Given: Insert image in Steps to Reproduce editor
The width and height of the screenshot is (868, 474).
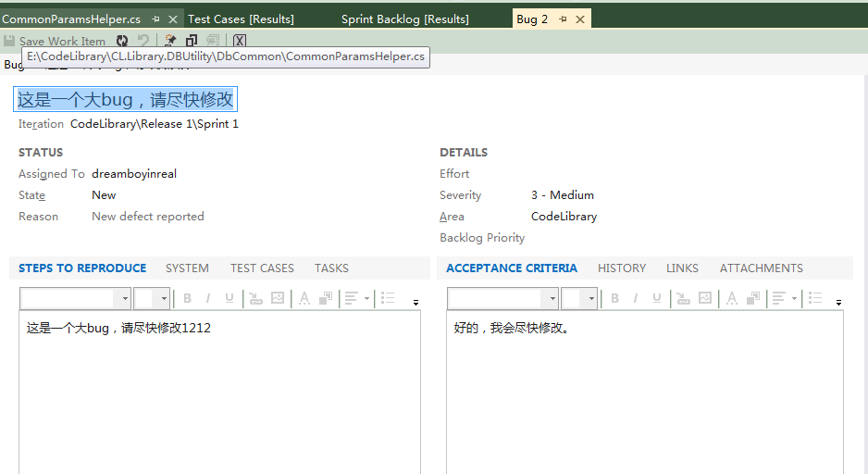Looking at the screenshot, I should (x=277, y=298).
